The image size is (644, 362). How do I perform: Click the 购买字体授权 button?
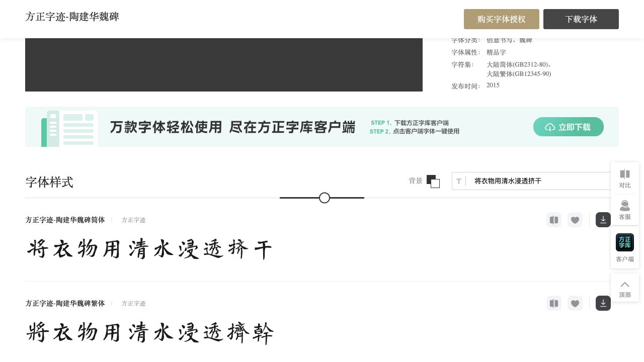coord(502,19)
